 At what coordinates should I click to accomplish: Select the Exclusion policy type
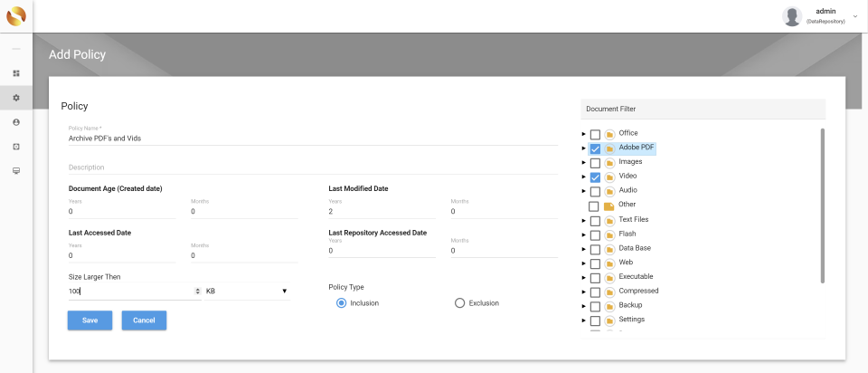(x=459, y=303)
